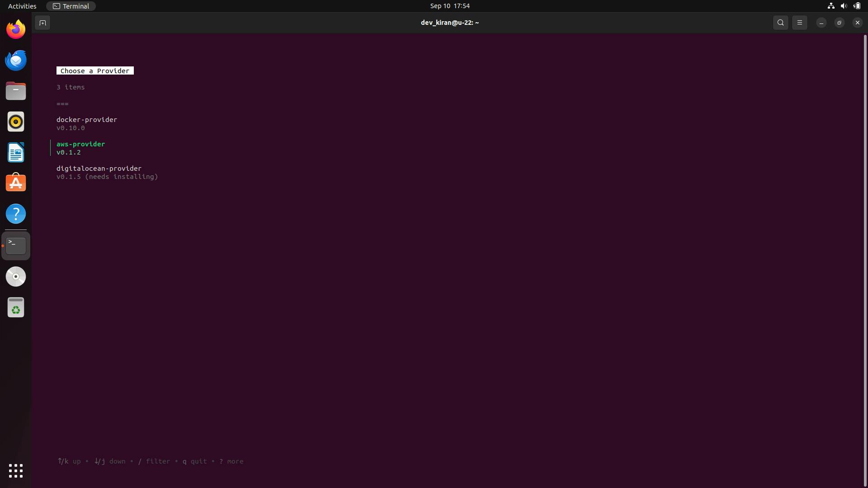Click the terminal vertical scrollbar
Screen dimensions: 868x488
point(865,260)
